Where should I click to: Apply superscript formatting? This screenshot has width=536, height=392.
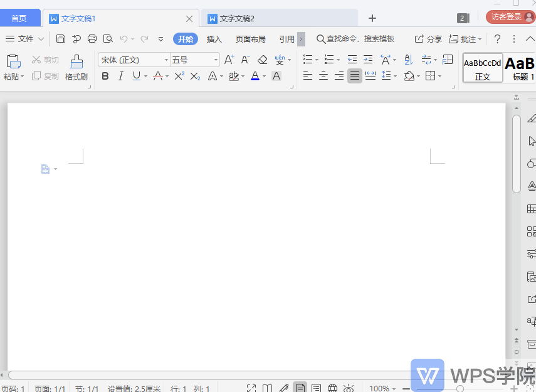click(x=179, y=76)
